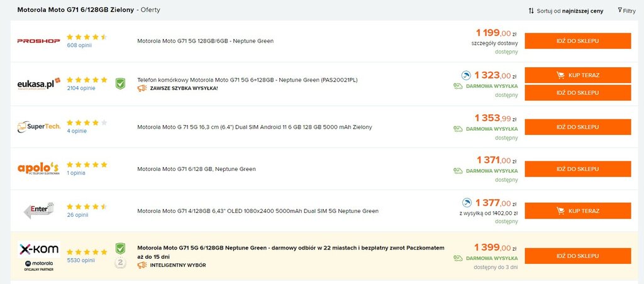Click the Enter store logo
This screenshot has width=644, height=284.
click(38, 210)
